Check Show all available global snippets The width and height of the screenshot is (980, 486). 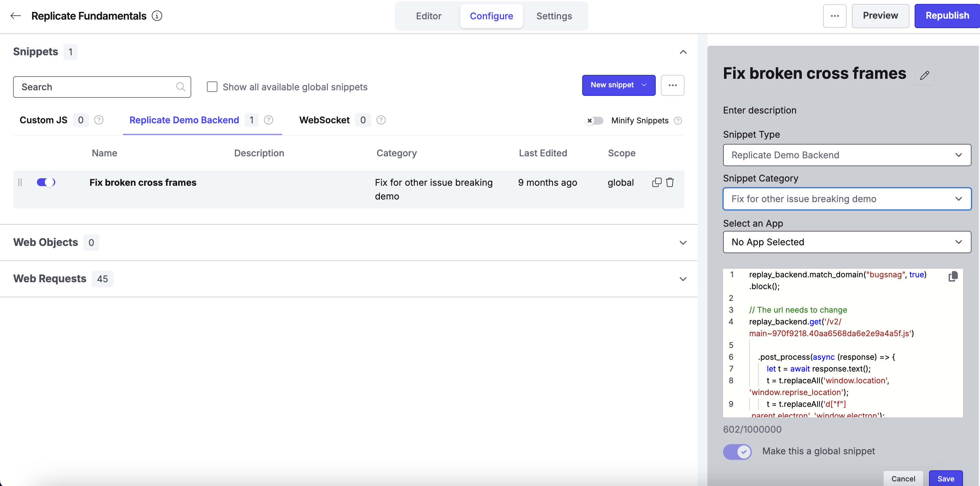[x=212, y=87]
